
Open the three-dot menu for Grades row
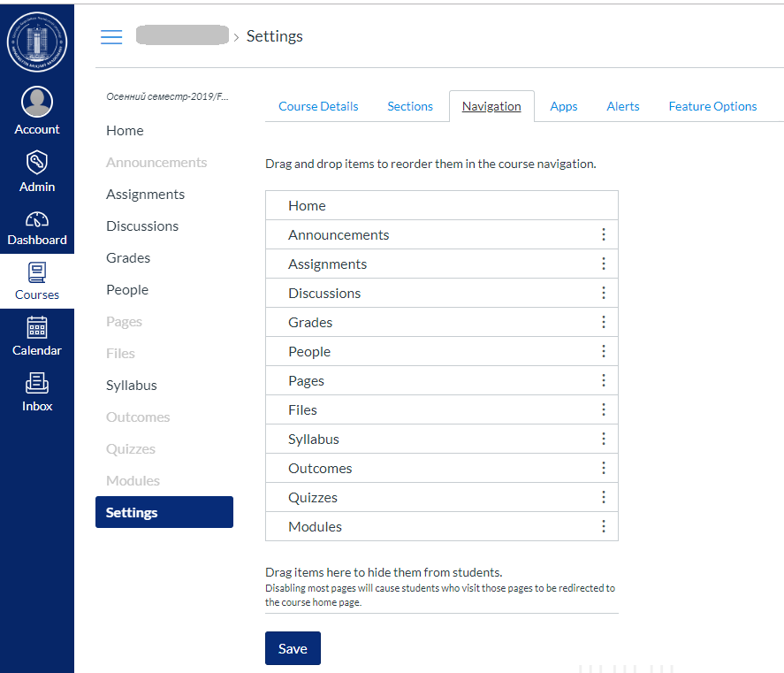click(604, 322)
